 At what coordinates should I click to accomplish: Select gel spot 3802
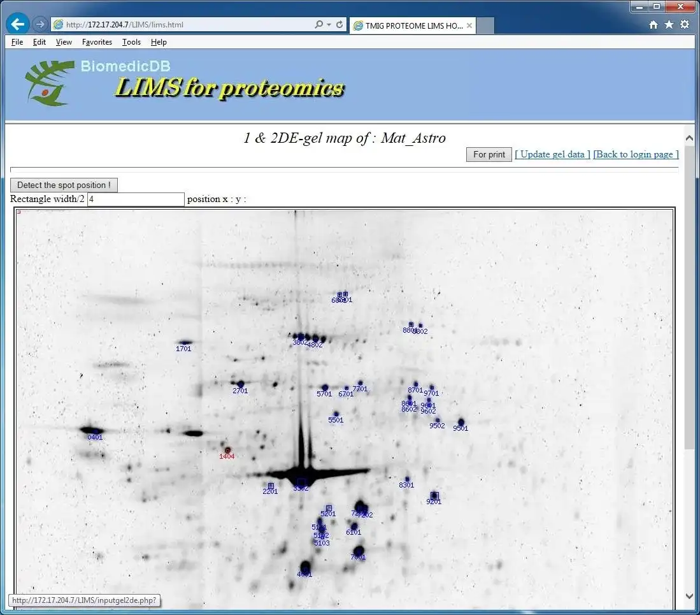pos(301,336)
